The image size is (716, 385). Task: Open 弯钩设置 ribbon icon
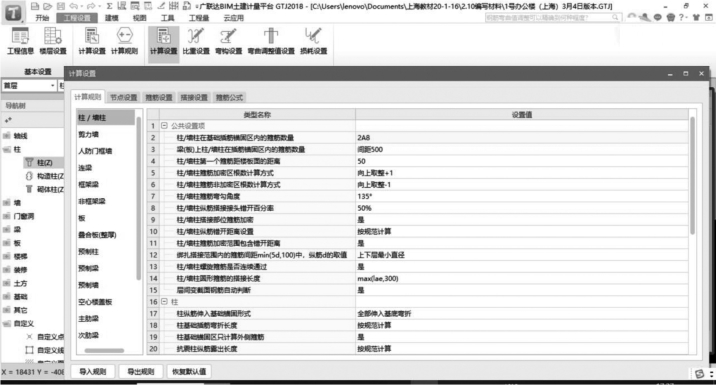point(228,41)
